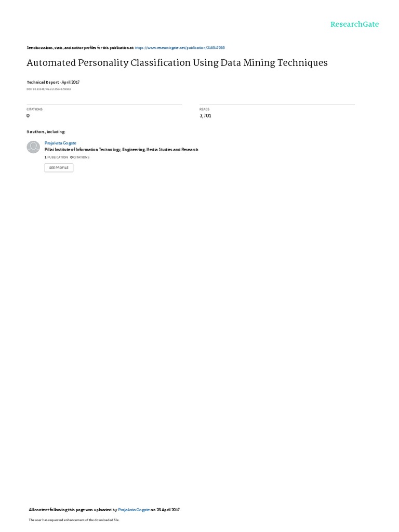Select the Technical Report label
This screenshot has width=399, height=532.
43,82
